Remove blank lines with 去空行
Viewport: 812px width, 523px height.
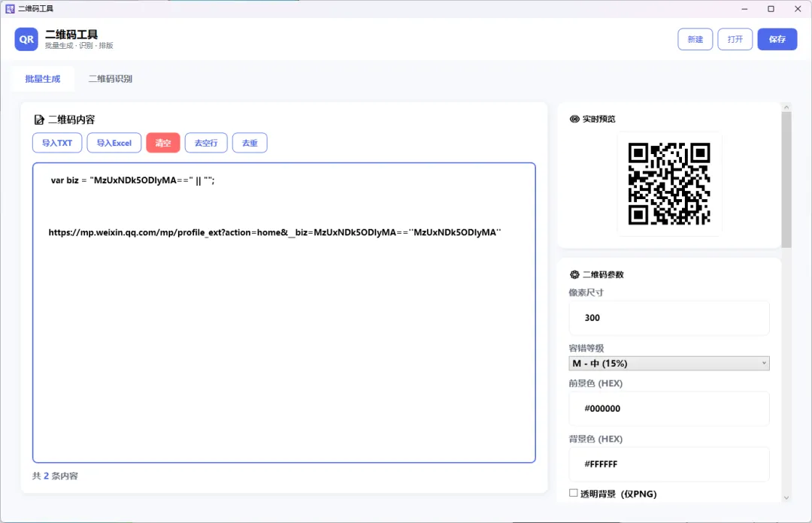coord(206,143)
